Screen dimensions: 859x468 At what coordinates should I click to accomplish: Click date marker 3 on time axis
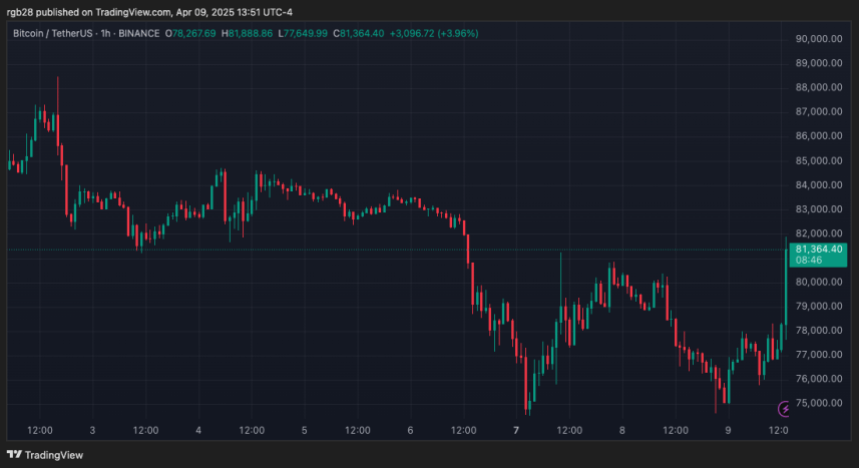[92, 430]
